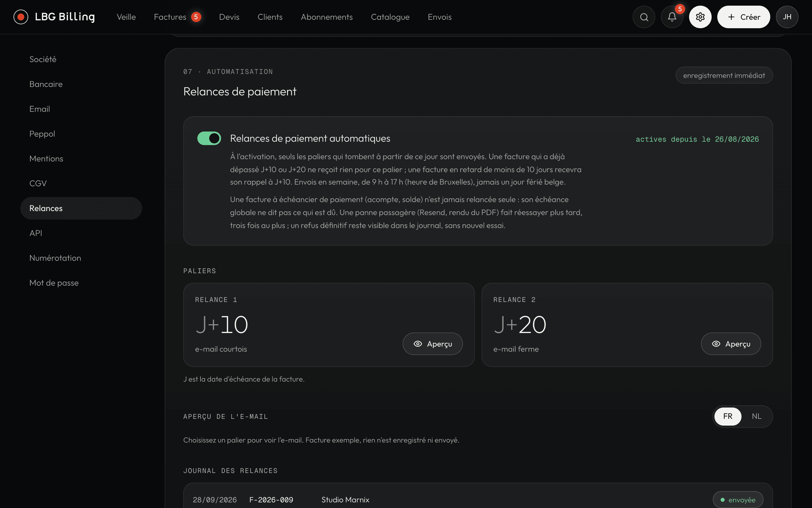Select Mot de passe in sidebar
Image resolution: width=812 pixels, height=508 pixels.
pos(81,283)
